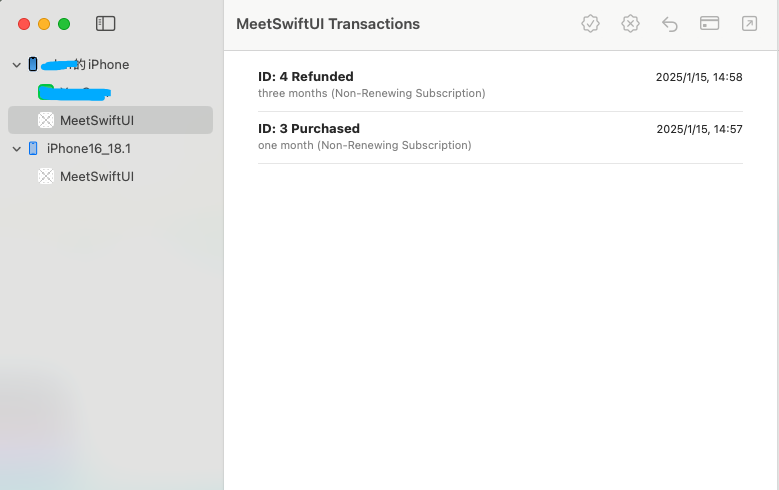Click the credit card toolbar icon
Screen dimensions: 779x490
click(710, 24)
